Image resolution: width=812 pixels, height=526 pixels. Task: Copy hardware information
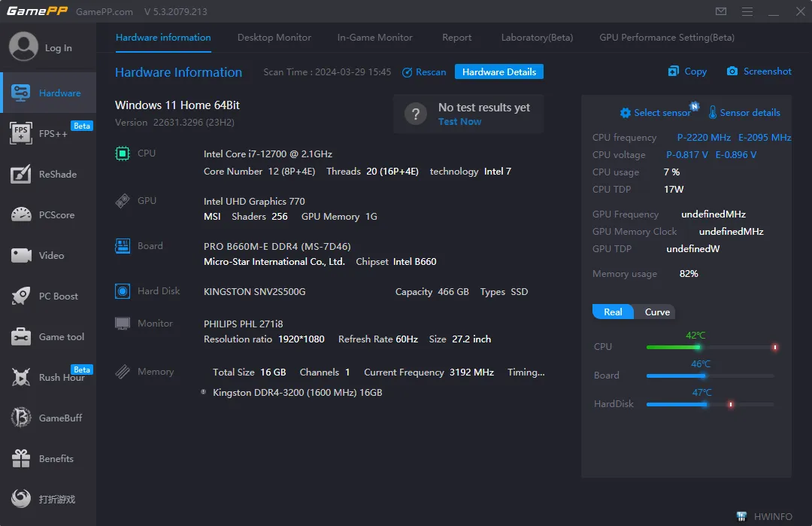[687, 71]
